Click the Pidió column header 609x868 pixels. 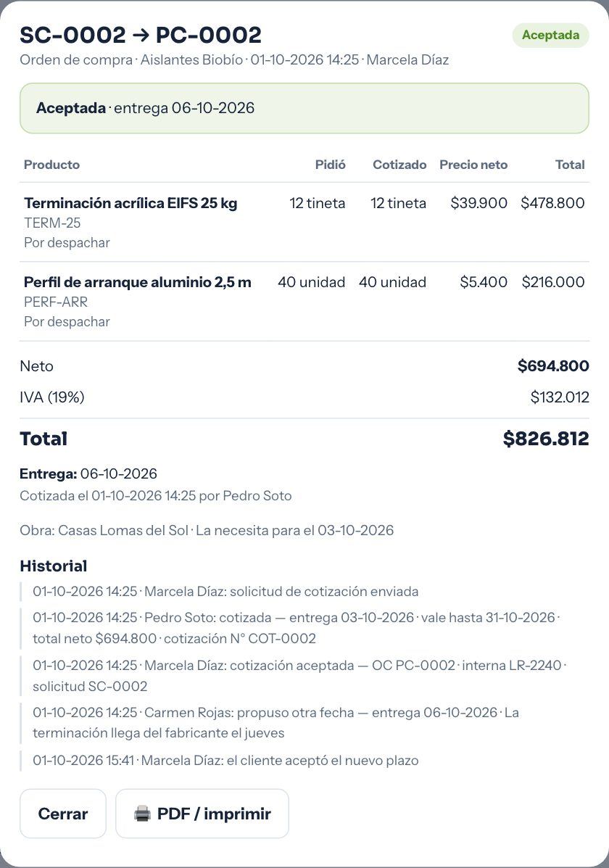330,165
